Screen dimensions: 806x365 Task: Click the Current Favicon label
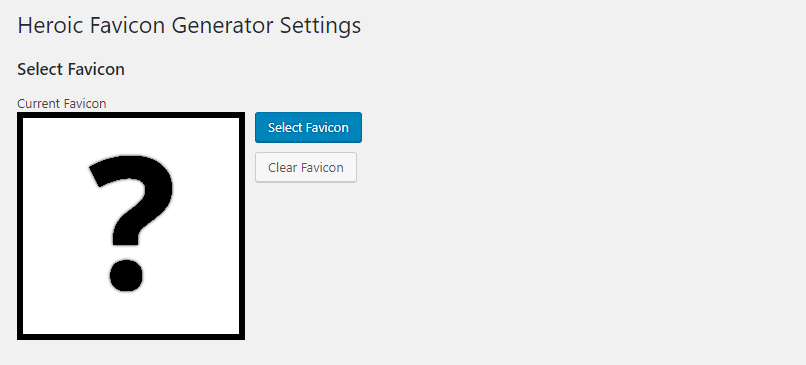[62, 104]
